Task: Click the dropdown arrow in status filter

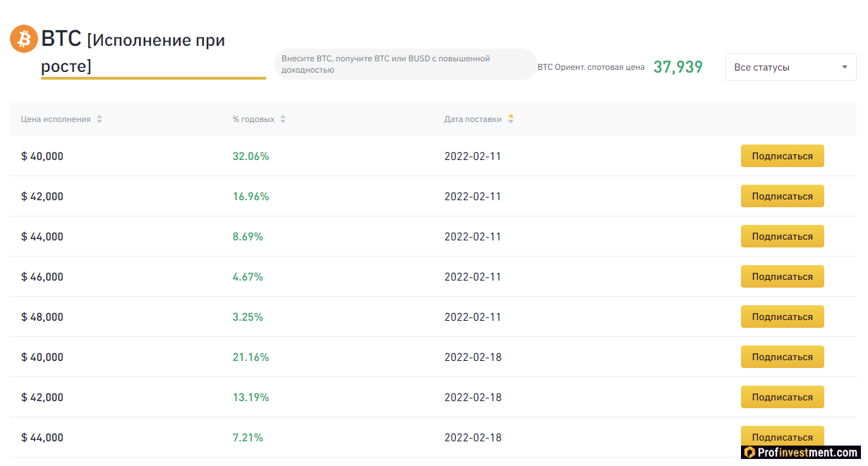Action: coord(845,67)
